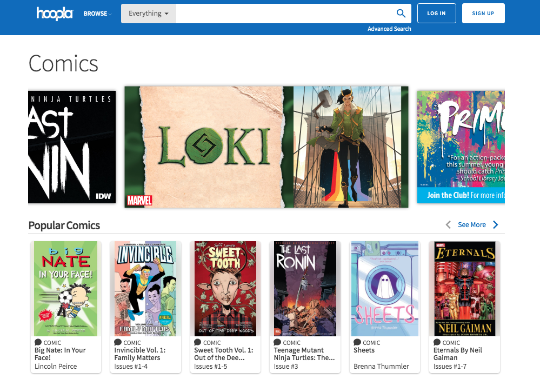Open Invincible Family Matters cover
This screenshot has width=540, height=392.
point(145,289)
